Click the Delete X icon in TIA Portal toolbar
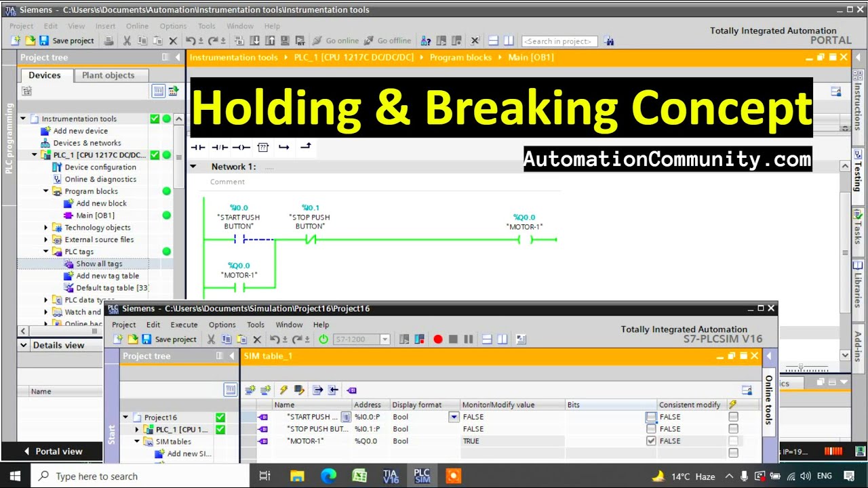 [173, 41]
